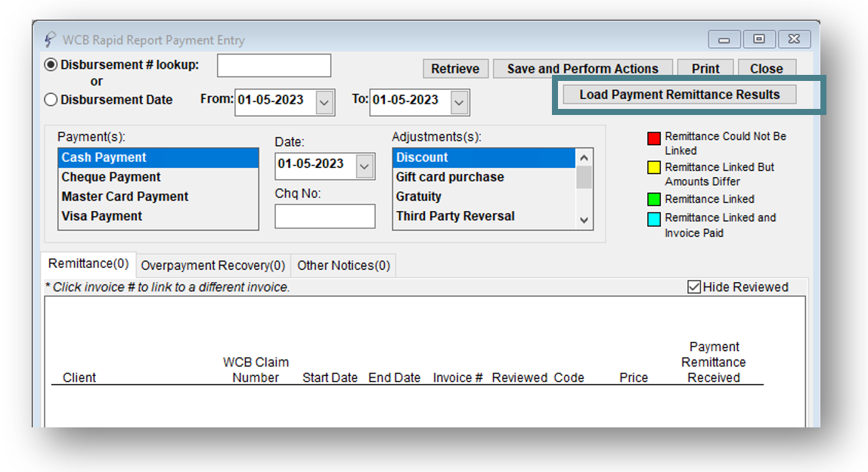Click the Reviewed column header

pyautogui.click(x=519, y=377)
